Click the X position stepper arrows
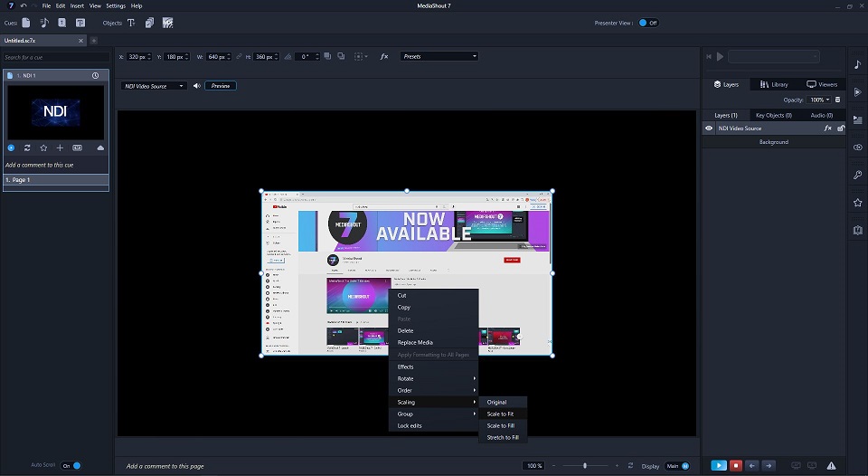 (149, 56)
